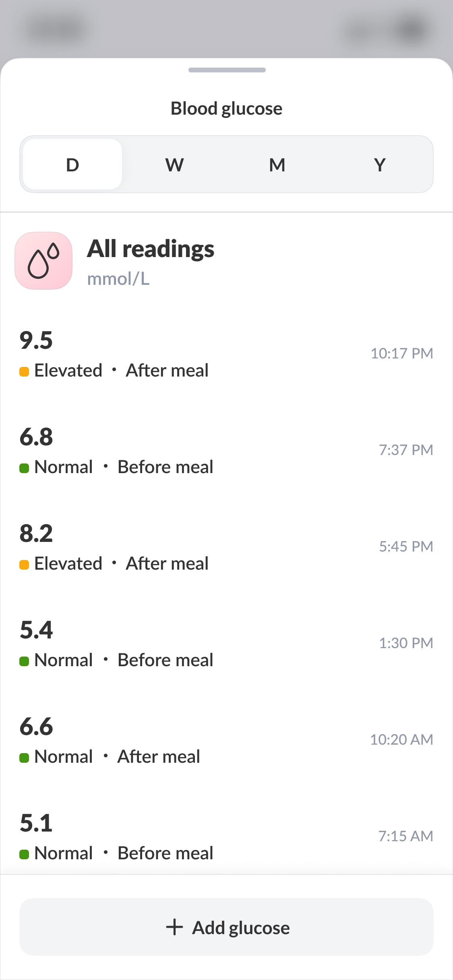453x980 pixels.
Task: Select the W weekly tab
Action: tap(175, 165)
